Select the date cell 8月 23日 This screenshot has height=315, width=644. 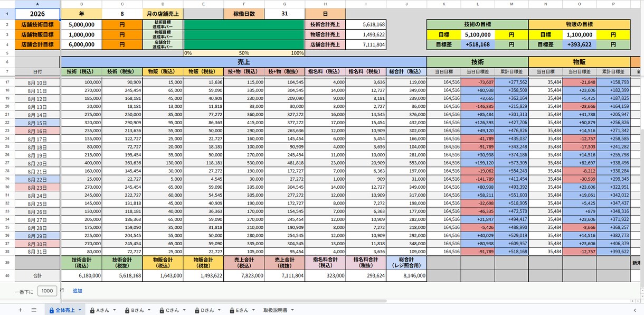[37, 188]
